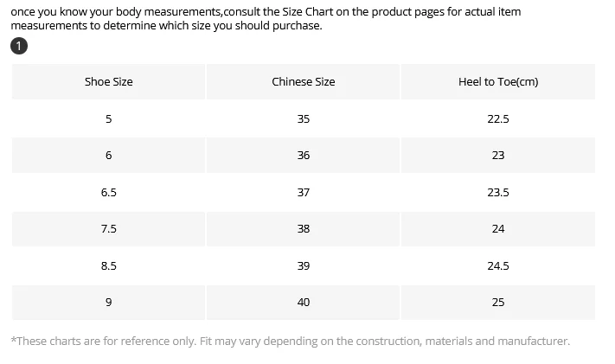This screenshot has width=615, height=364.
Task: Click shoe size 6.5 cell
Action: tap(109, 192)
